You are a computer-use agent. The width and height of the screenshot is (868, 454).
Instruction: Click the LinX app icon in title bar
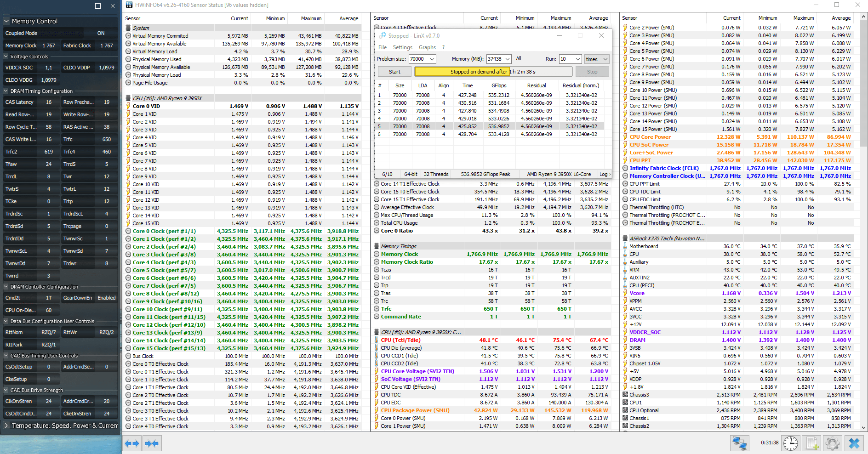tap(383, 35)
